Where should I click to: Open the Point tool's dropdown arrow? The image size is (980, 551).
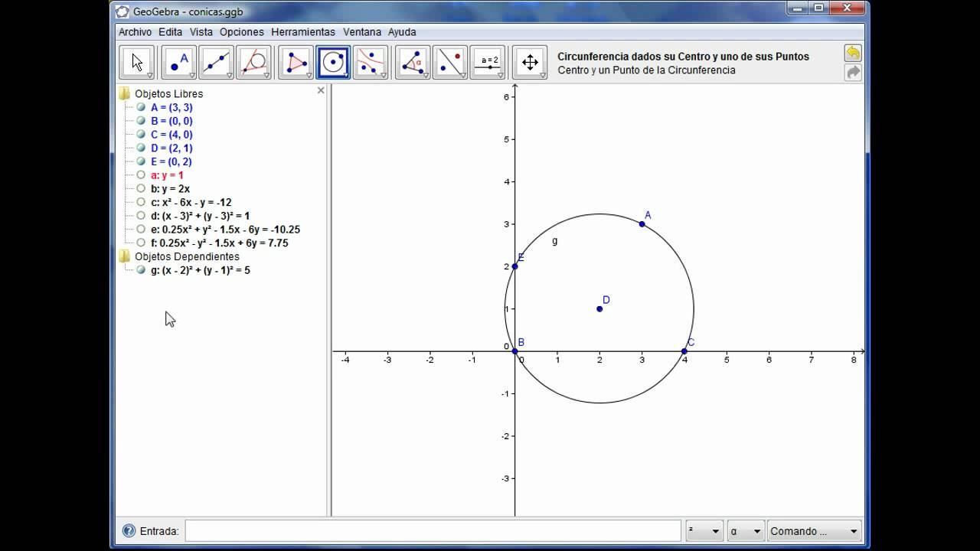tap(191, 75)
